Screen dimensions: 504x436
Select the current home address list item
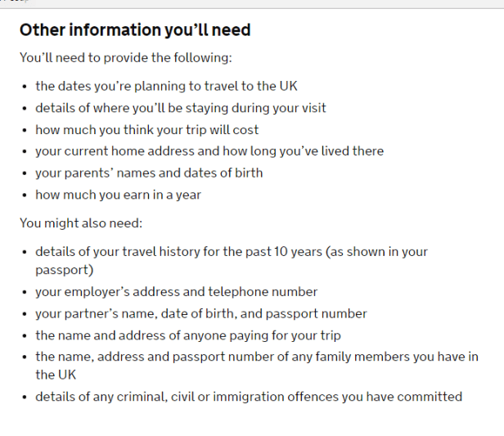pos(209,151)
